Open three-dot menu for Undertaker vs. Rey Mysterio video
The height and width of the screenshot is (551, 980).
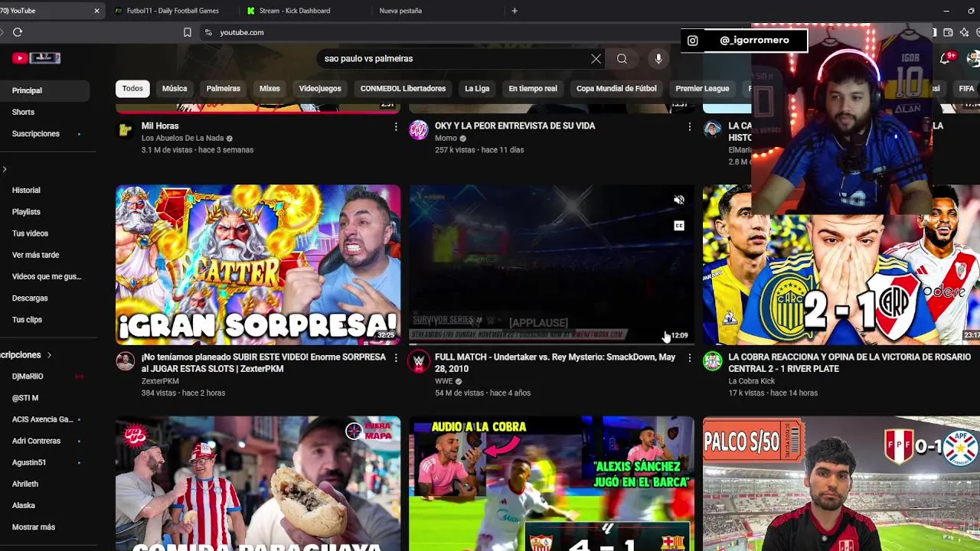[689, 357]
